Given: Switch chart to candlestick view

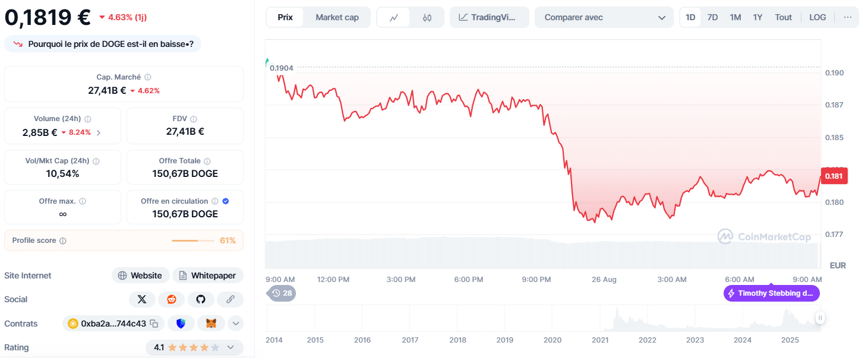Looking at the screenshot, I should coord(427,17).
